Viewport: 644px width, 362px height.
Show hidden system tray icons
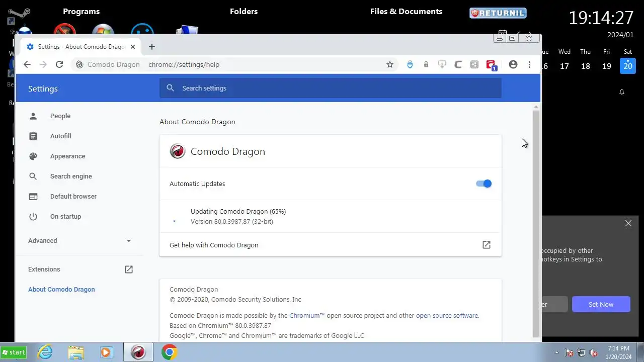[x=556, y=352]
